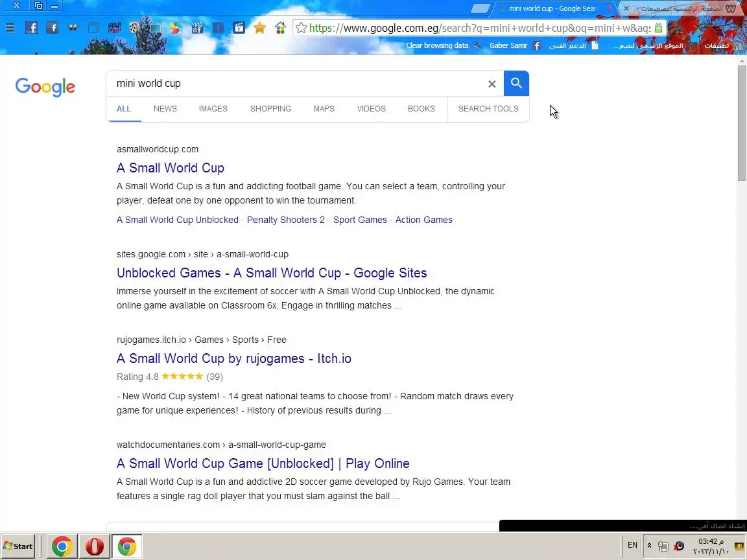Screen dimensions: 747x560
Task: Open the butterfly-like bookmark icon
Action: click(x=73, y=28)
